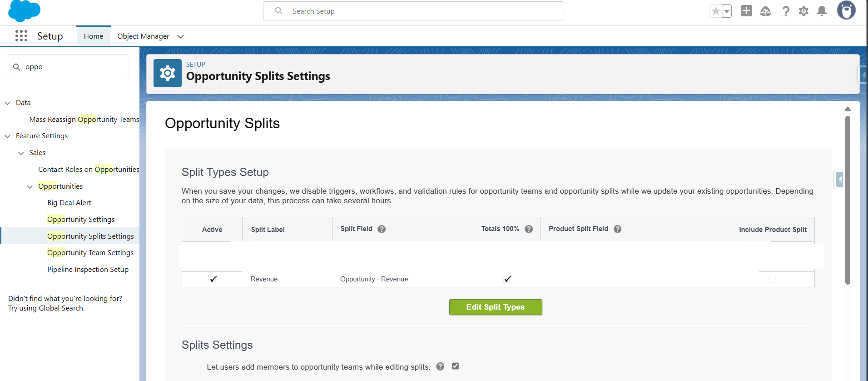Click the scroll up arrow

(848, 109)
